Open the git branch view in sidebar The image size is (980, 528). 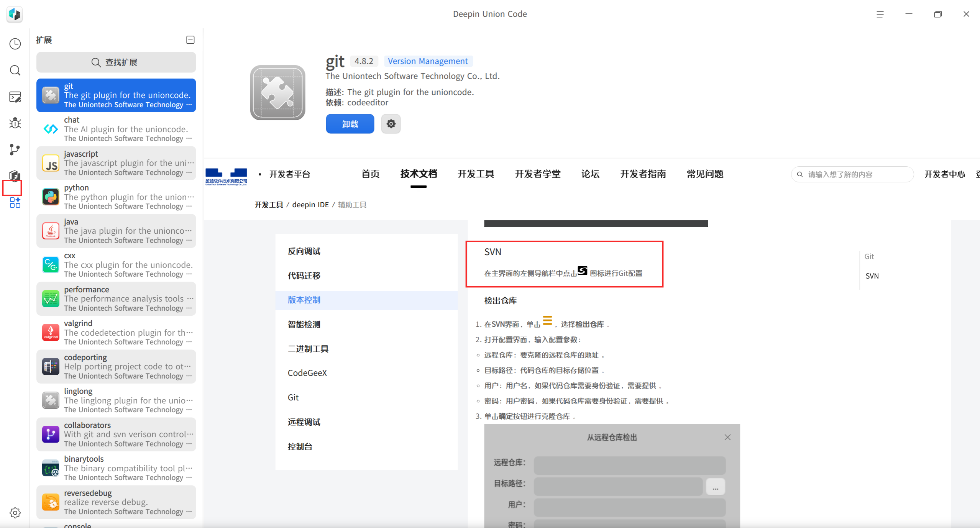click(x=15, y=149)
